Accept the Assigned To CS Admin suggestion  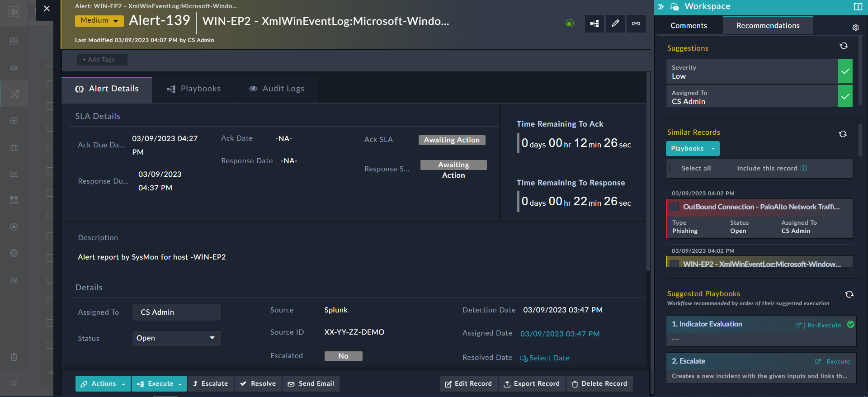[x=845, y=96]
